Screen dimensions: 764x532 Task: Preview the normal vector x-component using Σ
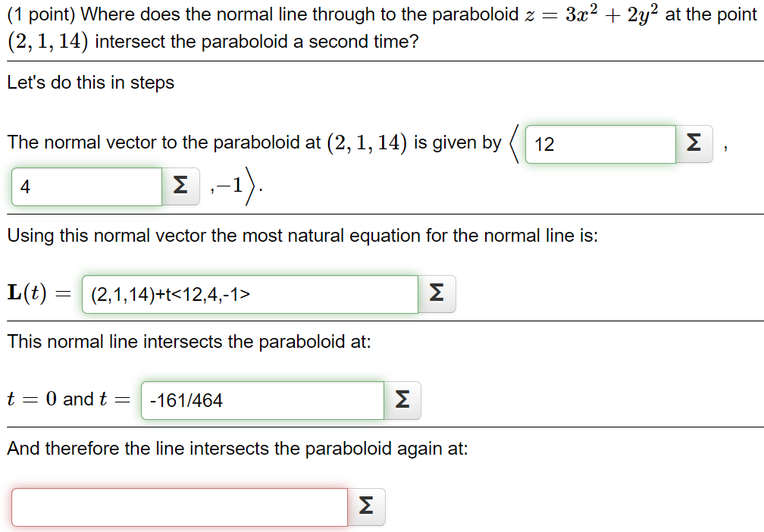click(x=692, y=142)
